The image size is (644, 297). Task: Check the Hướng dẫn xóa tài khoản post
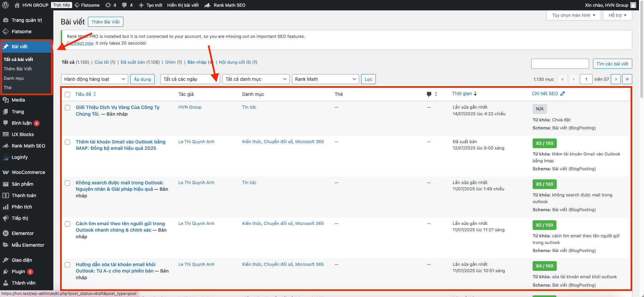[67, 265]
